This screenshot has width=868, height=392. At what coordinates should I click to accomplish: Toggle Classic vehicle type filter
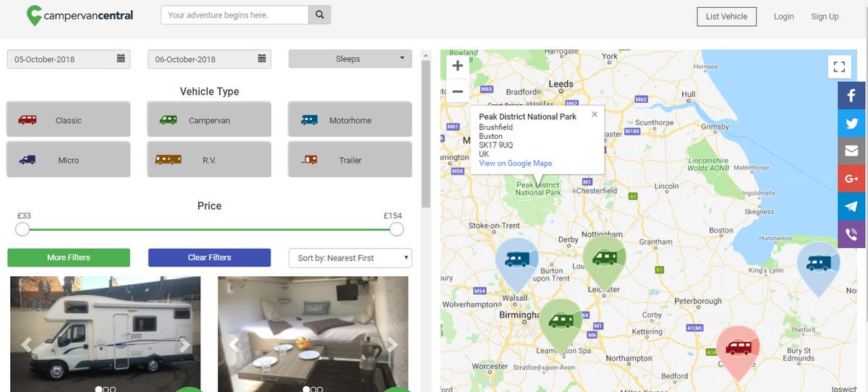(x=69, y=119)
